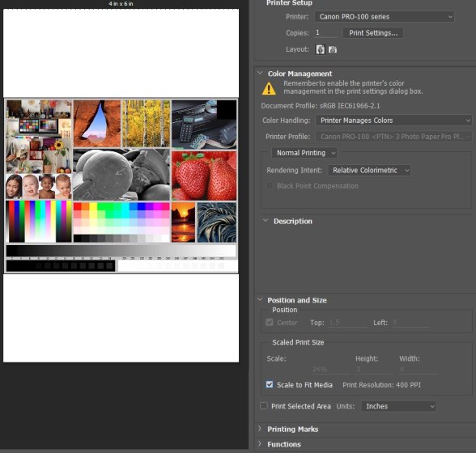Open the Printer dropdown Canon PRO-100 series
476x453 pixels.
385,17
